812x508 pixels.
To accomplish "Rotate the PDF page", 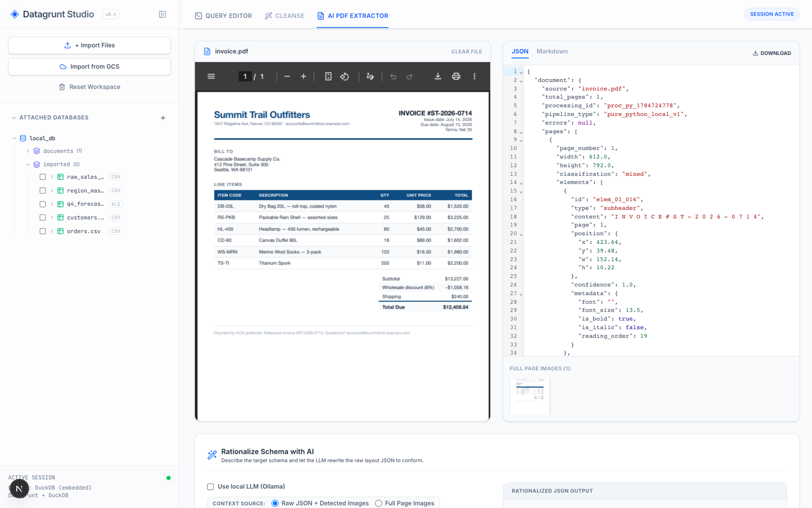I will click(345, 76).
